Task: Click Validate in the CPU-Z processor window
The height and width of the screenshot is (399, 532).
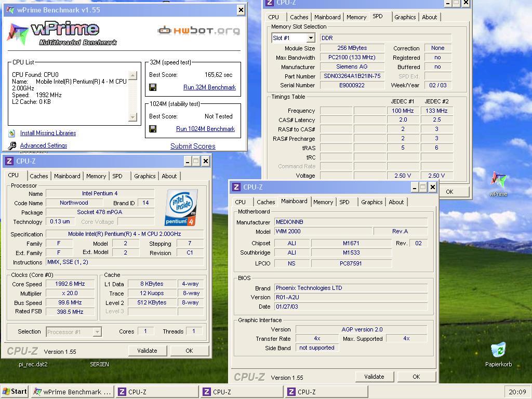Action: pos(147,351)
